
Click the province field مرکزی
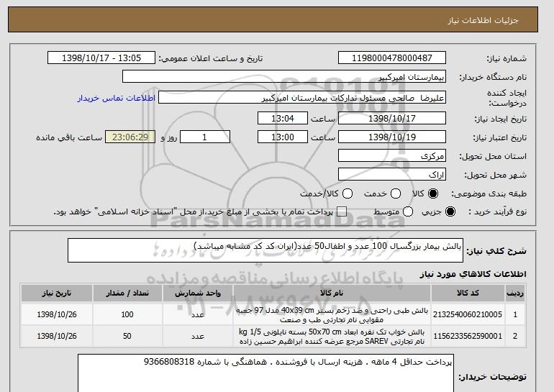pos(392,156)
